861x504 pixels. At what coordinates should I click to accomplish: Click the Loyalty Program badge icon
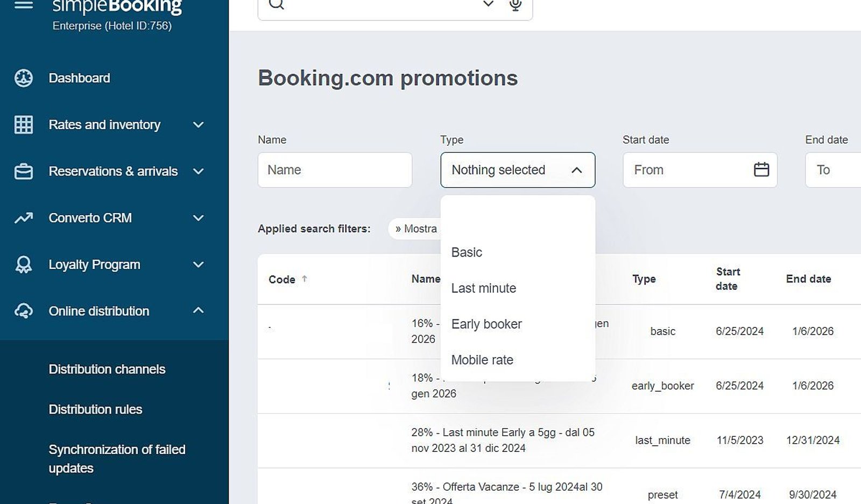click(x=24, y=265)
